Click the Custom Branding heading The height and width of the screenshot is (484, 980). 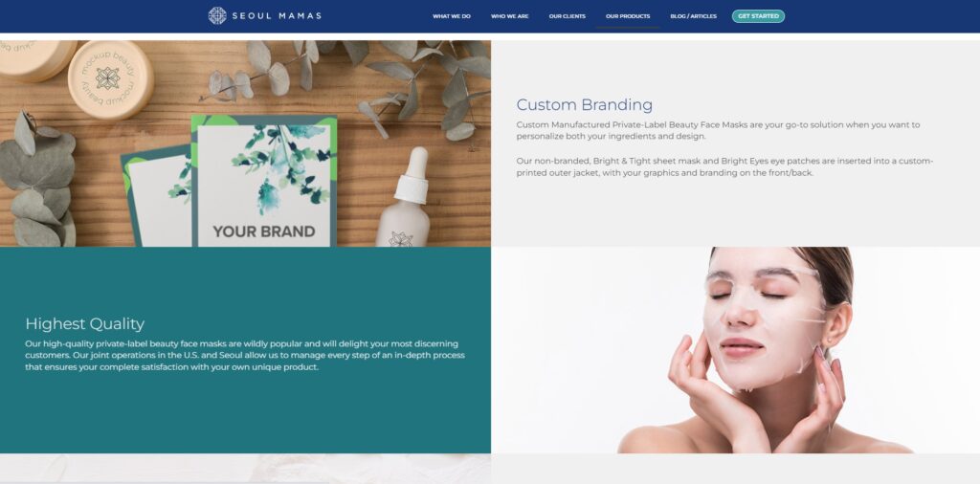click(x=585, y=104)
